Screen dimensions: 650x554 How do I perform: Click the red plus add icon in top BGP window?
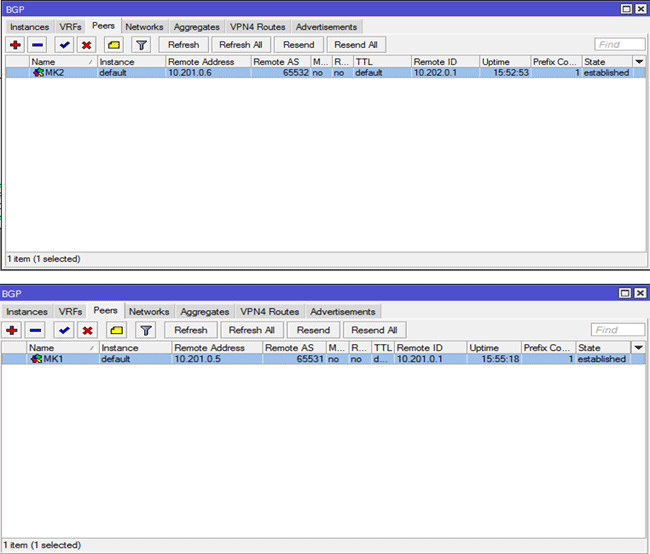tap(14, 45)
